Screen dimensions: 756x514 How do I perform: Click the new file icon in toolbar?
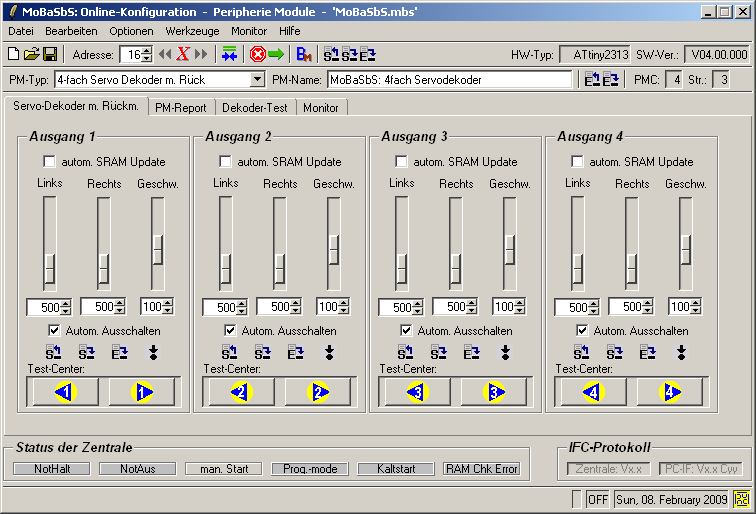pos(14,54)
